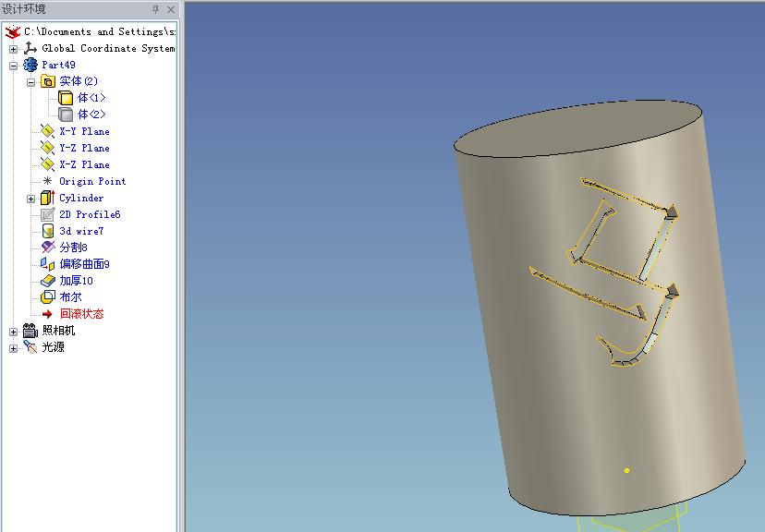Expand the 照相机 node
This screenshot has width=765, height=532.
coord(13,332)
